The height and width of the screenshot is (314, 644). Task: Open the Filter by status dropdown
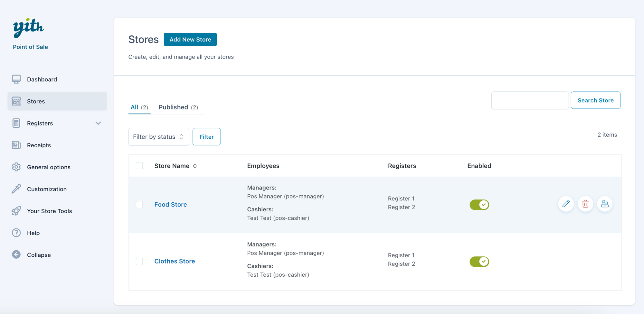click(158, 137)
